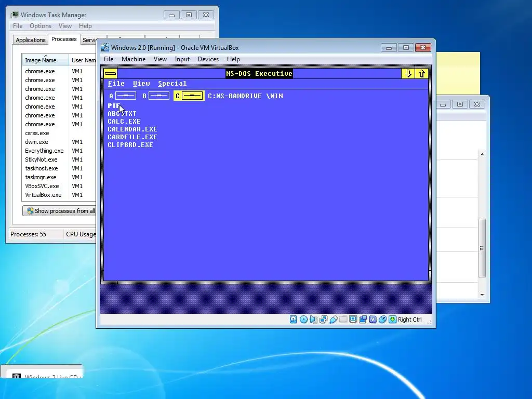Click the mouse integration icon in VirtualBox status bar
This screenshot has height=399, width=532.
[382, 320]
